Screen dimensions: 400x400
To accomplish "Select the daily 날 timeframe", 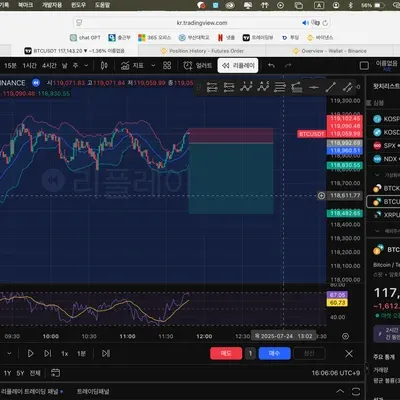I will (65, 66).
